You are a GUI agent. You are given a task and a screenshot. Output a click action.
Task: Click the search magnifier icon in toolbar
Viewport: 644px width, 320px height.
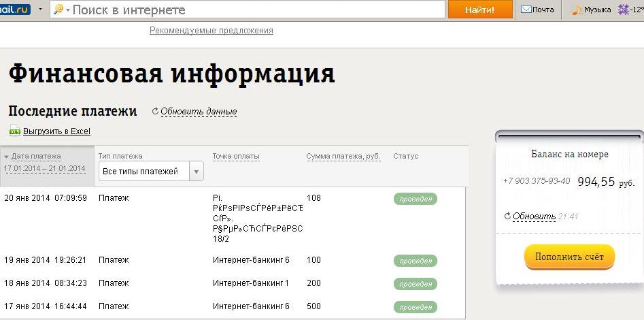(59, 10)
